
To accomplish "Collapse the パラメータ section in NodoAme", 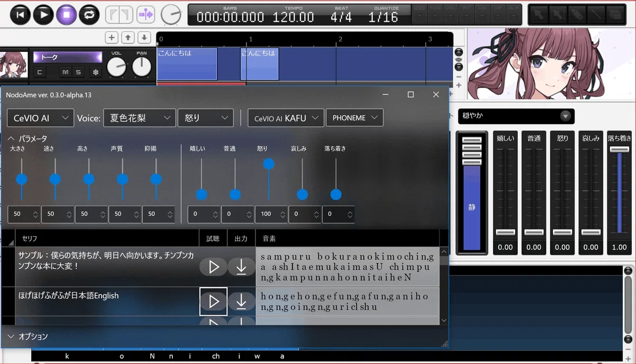I will (x=27, y=138).
